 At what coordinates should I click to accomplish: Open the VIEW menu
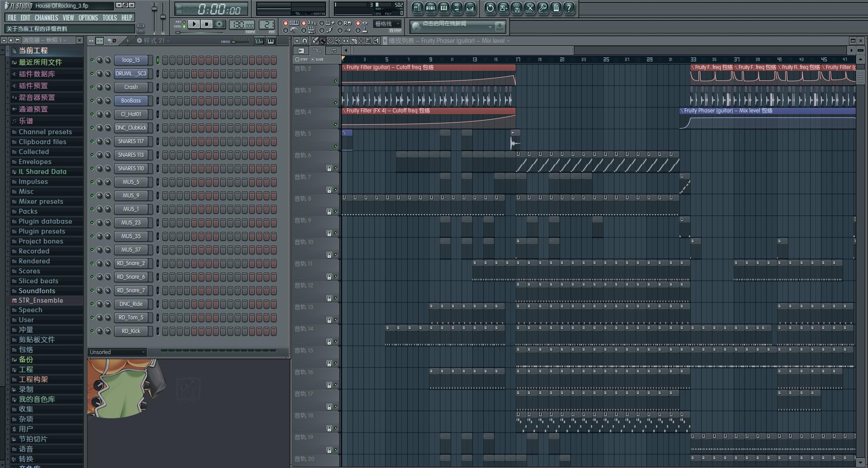tap(68, 18)
